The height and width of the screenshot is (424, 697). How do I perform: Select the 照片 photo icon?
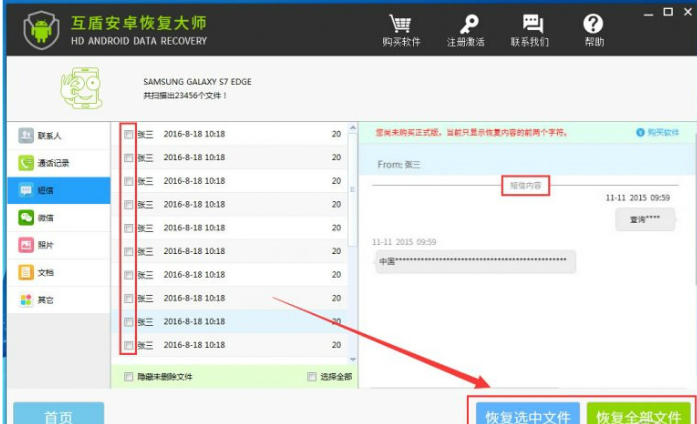(x=26, y=245)
